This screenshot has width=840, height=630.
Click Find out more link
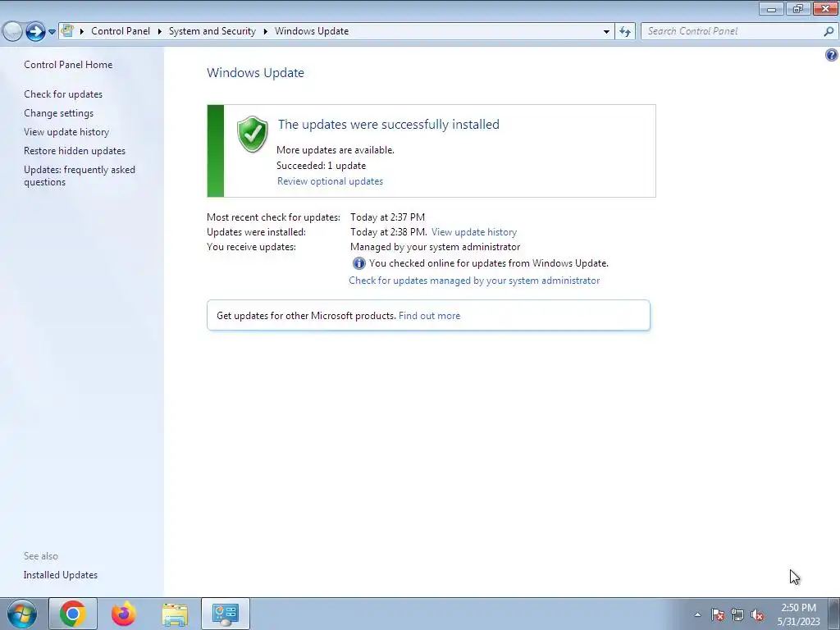click(x=430, y=316)
